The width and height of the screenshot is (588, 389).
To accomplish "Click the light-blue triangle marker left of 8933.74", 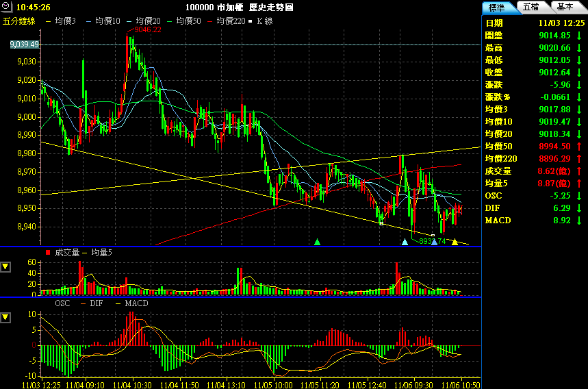I will pos(405,242).
